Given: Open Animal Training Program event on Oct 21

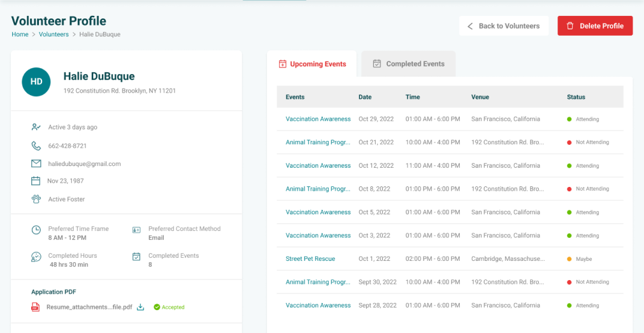Looking at the screenshot, I should (x=318, y=142).
